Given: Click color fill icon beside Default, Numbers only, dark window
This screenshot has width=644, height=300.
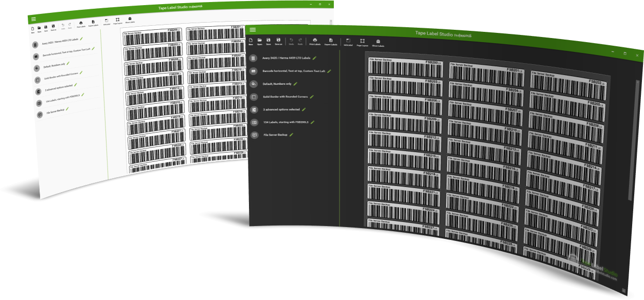Looking at the screenshot, I should point(253,84).
